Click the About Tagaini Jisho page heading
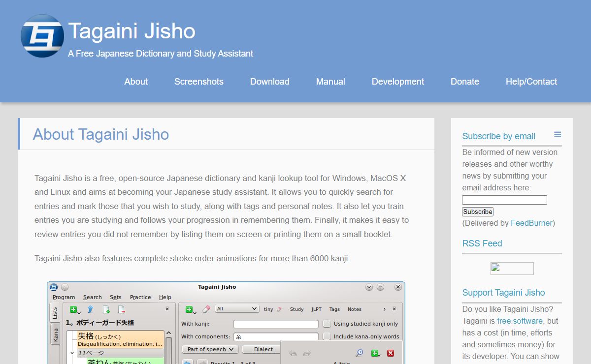The width and height of the screenshot is (591, 364). pos(101,134)
